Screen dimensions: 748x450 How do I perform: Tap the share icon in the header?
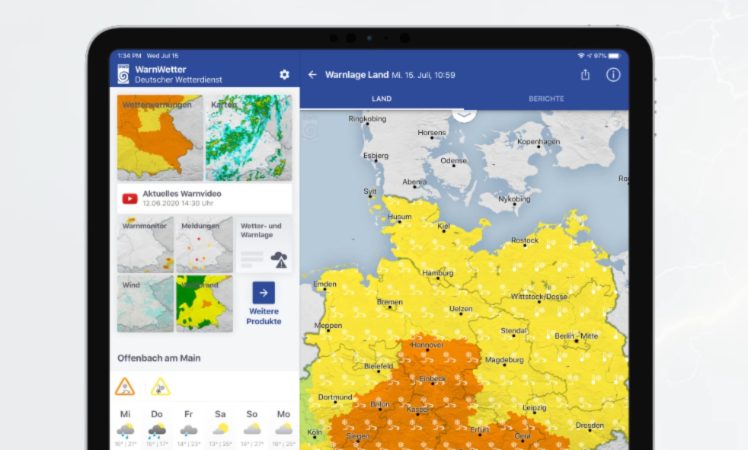(585, 75)
